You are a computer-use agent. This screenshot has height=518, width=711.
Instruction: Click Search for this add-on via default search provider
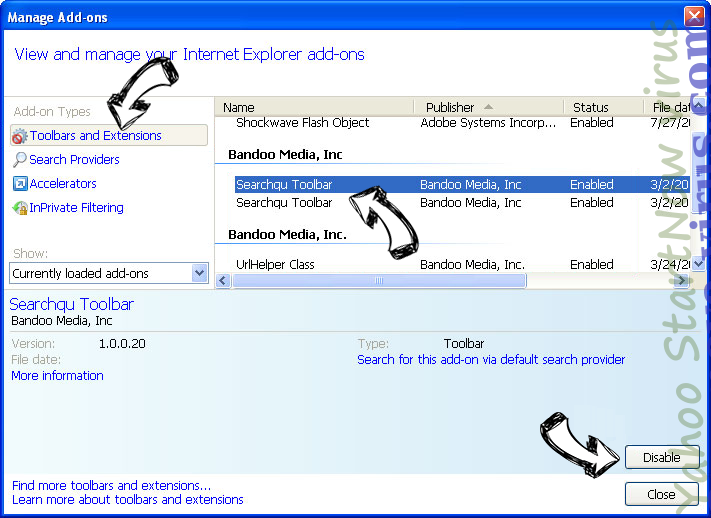[x=491, y=359]
